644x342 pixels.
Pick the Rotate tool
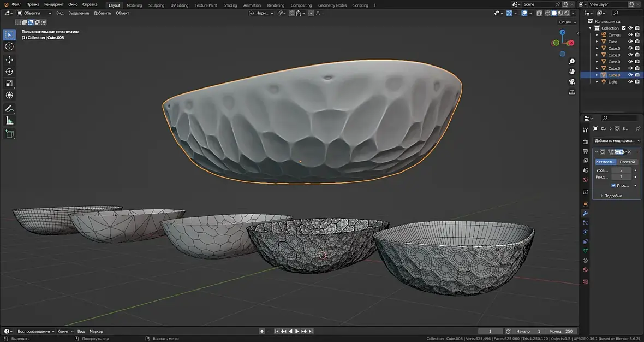[x=9, y=72]
